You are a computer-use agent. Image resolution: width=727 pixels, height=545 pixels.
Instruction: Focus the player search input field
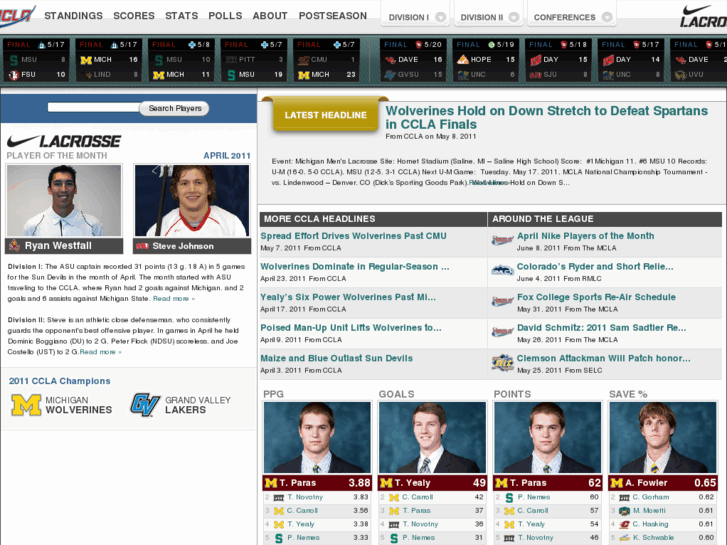pos(94,108)
